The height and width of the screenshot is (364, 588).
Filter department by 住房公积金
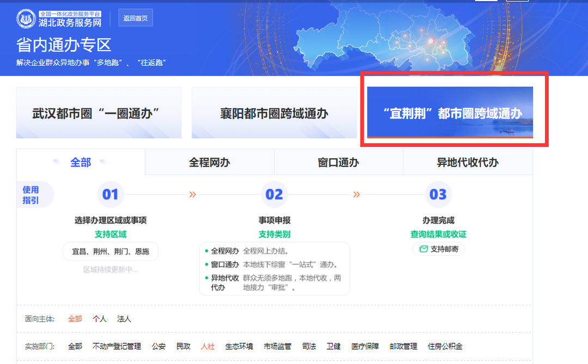(445, 347)
